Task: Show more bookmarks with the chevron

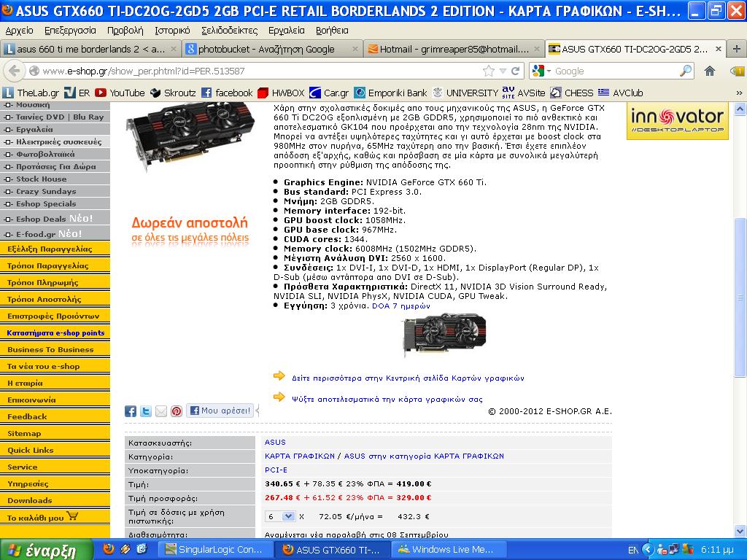Action: [739, 93]
